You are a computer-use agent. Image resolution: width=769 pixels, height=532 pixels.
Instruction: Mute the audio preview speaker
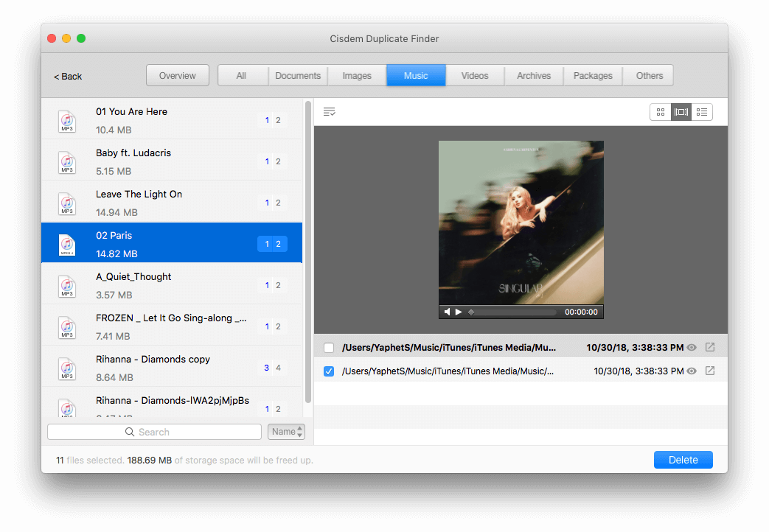[x=447, y=312]
